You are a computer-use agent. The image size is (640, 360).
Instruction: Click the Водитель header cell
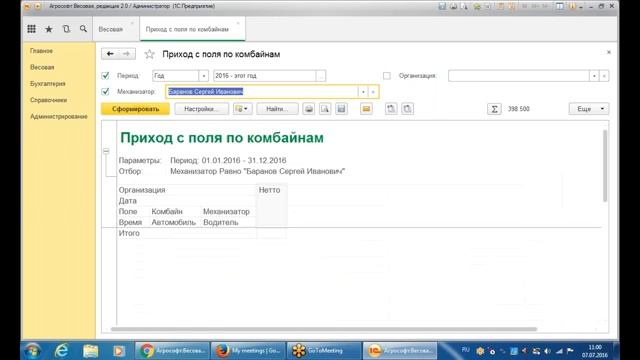click(221, 222)
